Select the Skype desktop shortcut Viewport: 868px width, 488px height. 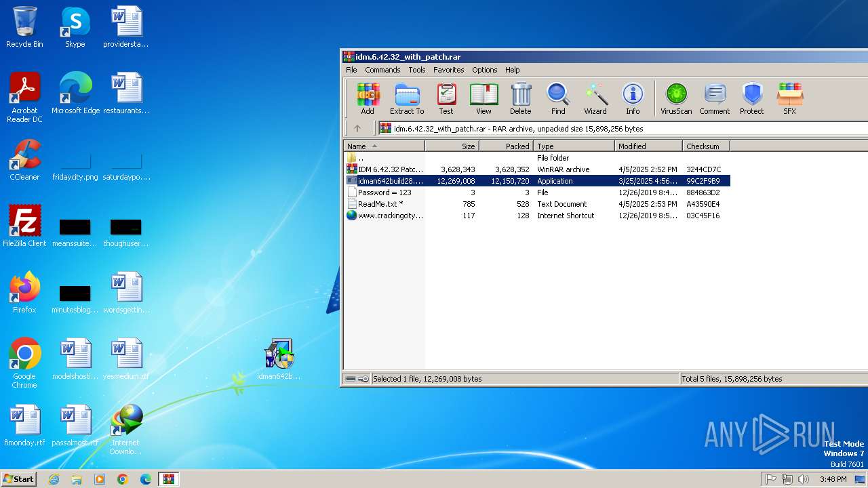(75, 27)
